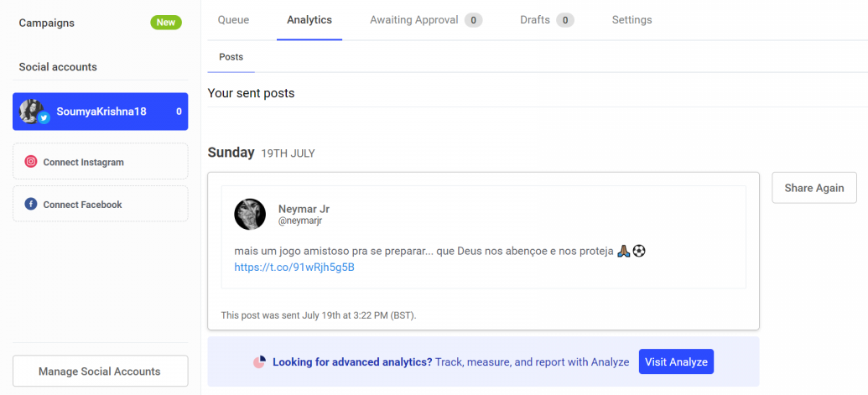The height and width of the screenshot is (395, 868).
Task: Click the Facebook logo icon
Action: [31, 204]
